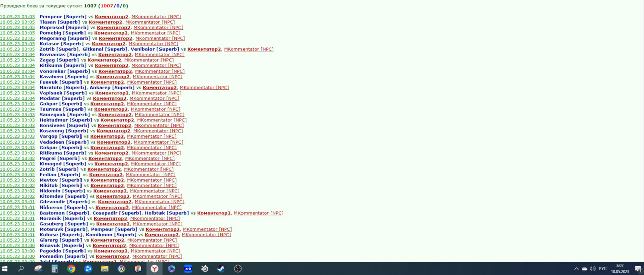Open the Ubisoft Connect taskbar icon
Screen dimensions: 644x275
[121, 269]
